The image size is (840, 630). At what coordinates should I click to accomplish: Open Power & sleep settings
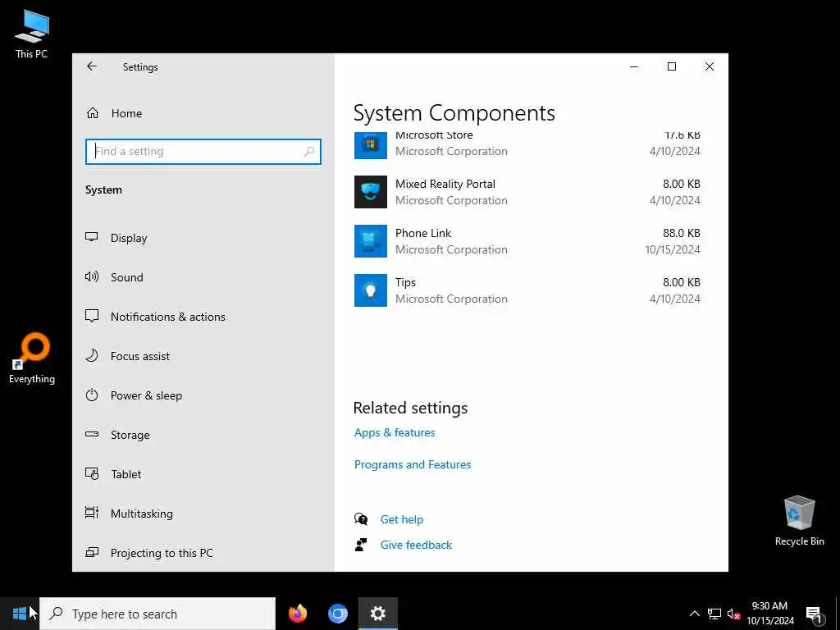click(x=146, y=395)
